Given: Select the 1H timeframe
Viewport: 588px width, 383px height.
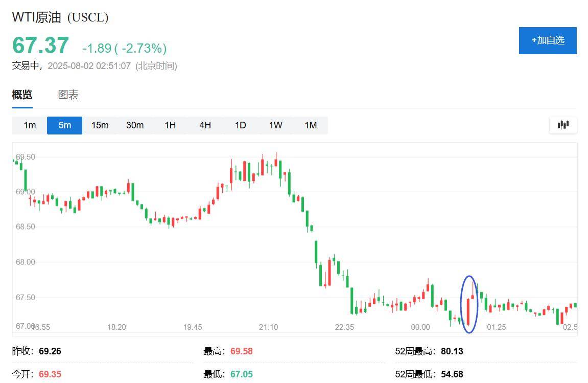Looking at the screenshot, I should 170,125.
